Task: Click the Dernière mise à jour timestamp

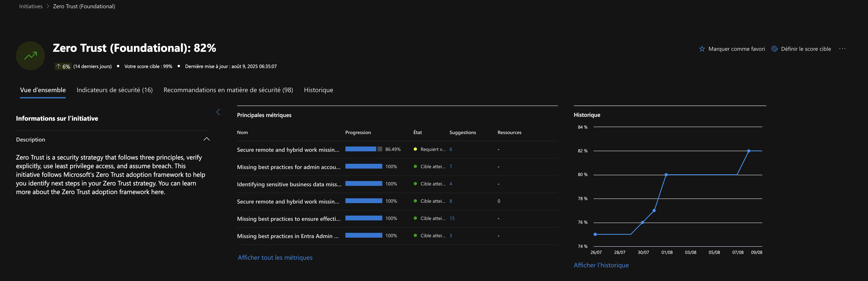Action: point(231,66)
